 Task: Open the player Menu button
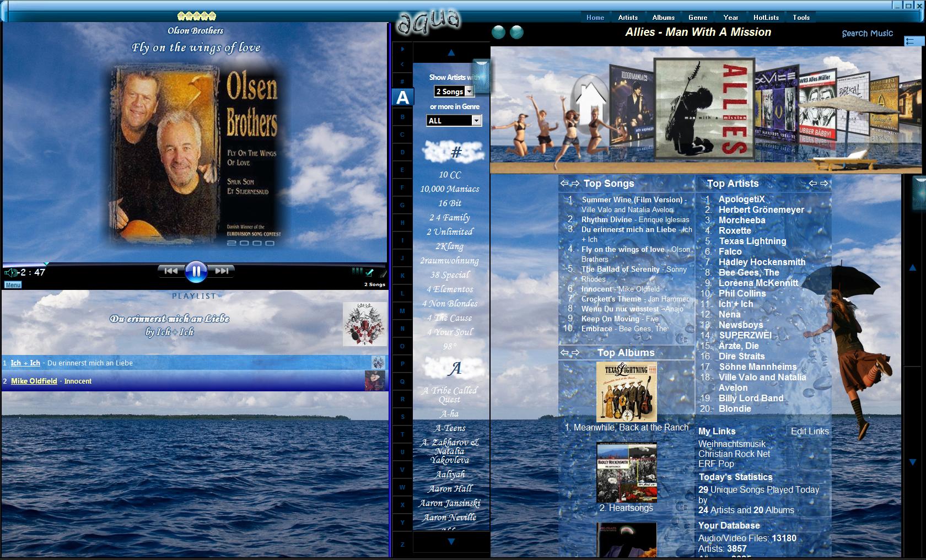tap(13, 285)
